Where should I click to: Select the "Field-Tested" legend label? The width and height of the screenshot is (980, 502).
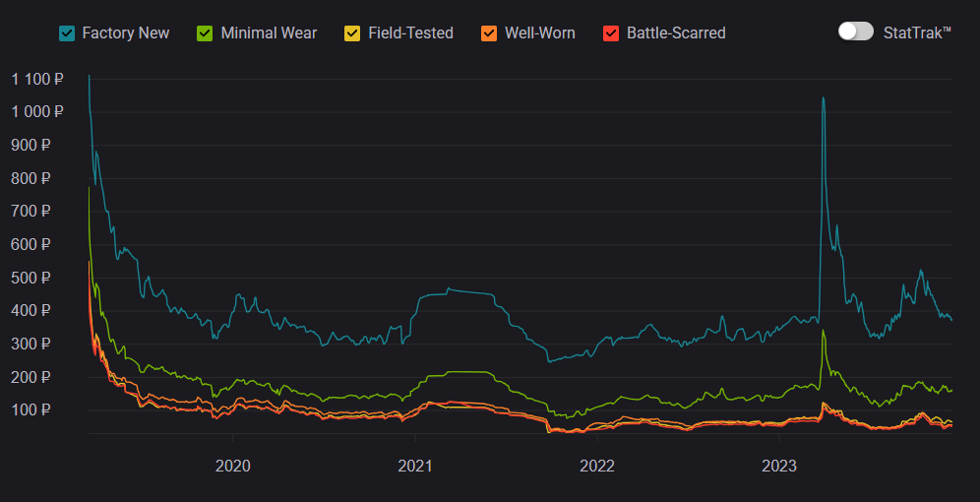pyautogui.click(x=410, y=33)
